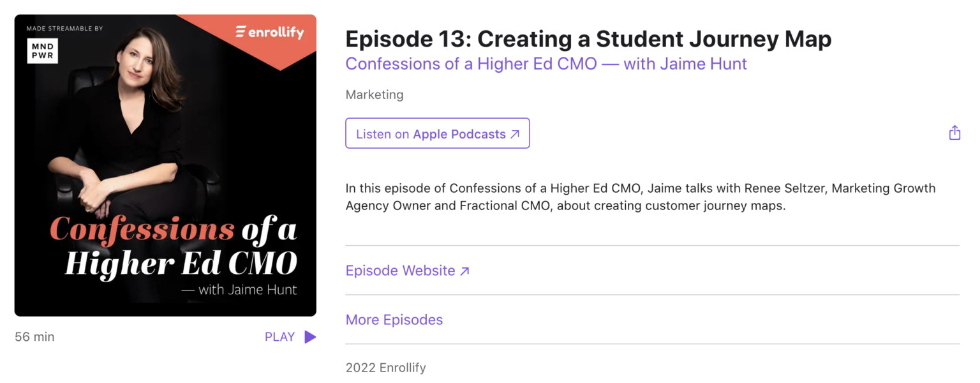The height and width of the screenshot is (383, 980).
Task: Select the Marketing category label
Action: pos(374,94)
